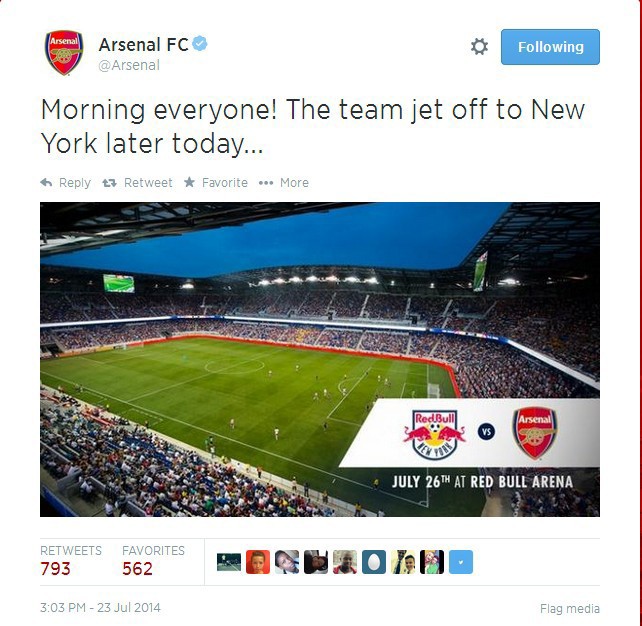Screen dimensions: 642x626
Task: Click the last blue avatar icon
Action: tap(461, 562)
